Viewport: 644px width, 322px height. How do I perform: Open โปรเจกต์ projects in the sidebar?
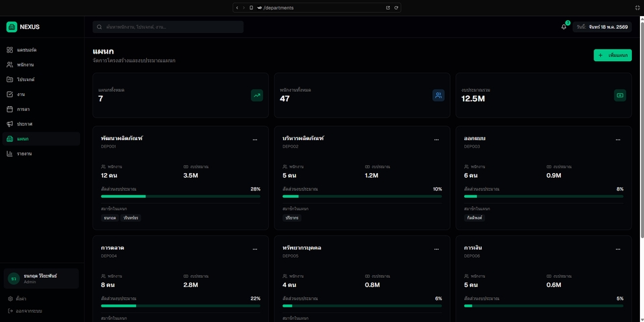[41, 80]
